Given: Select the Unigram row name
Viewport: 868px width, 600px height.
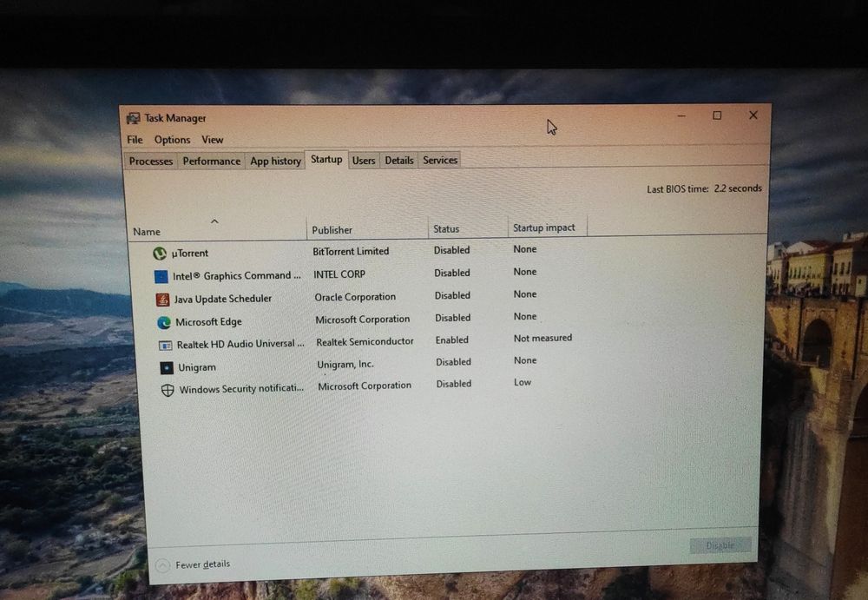Looking at the screenshot, I should [x=197, y=367].
